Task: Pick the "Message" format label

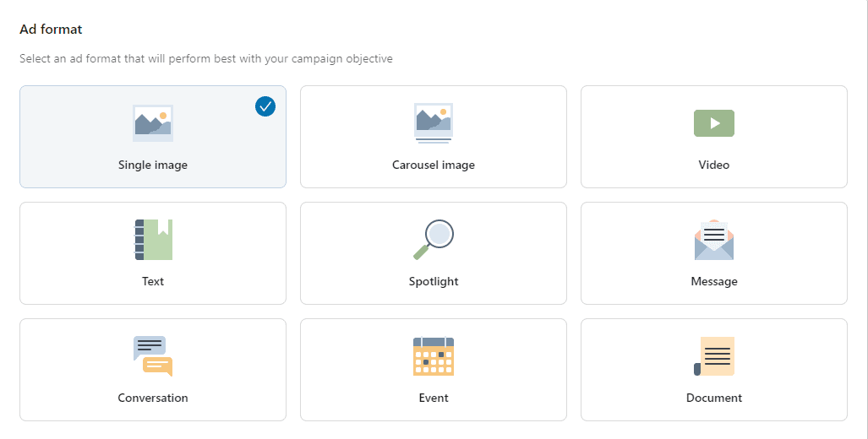Action: click(x=714, y=282)
